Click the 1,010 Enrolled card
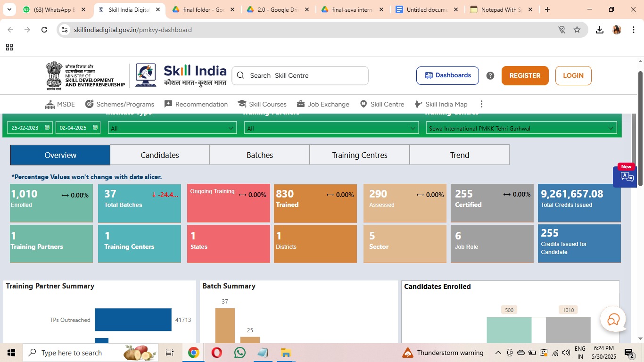644x362 pixels. click(x=51, y=203)
